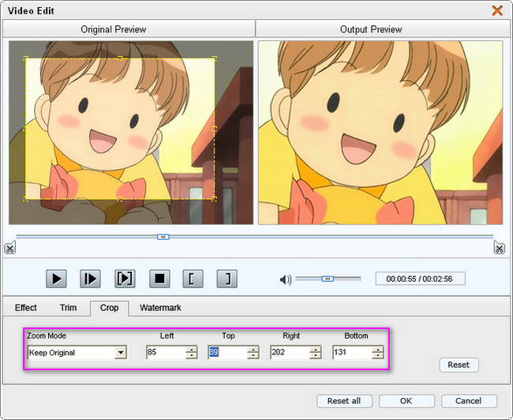The image size is (513, 420).
Task: Click the top-right crop handle in Original Preview
Action: coord(215,59)
